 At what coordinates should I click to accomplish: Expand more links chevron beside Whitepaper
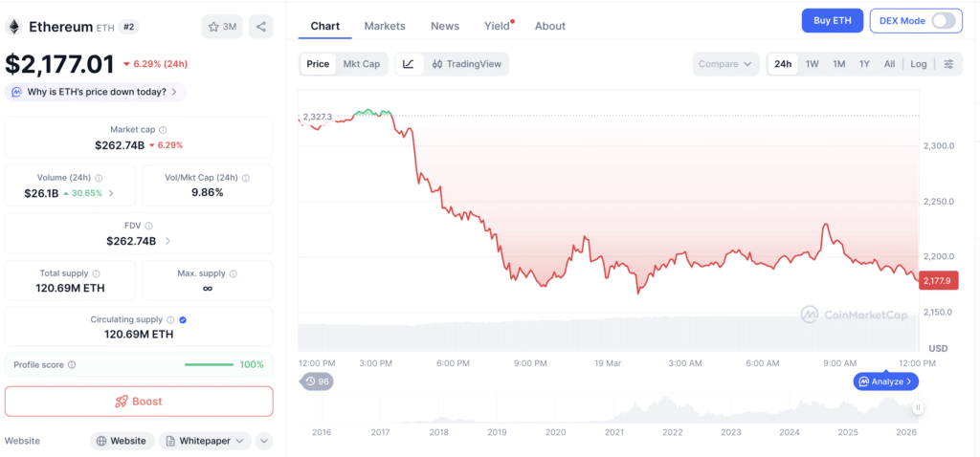[264, 441]
